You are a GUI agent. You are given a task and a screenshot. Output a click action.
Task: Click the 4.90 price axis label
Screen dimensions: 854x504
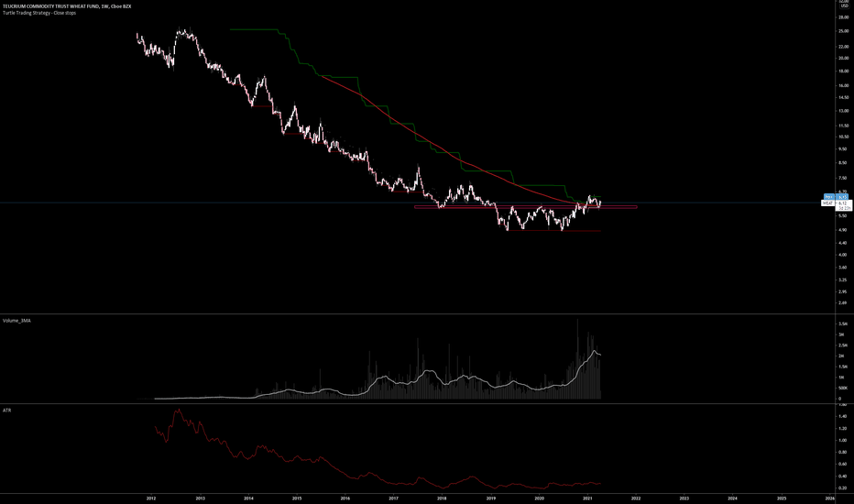click(843, 230)
